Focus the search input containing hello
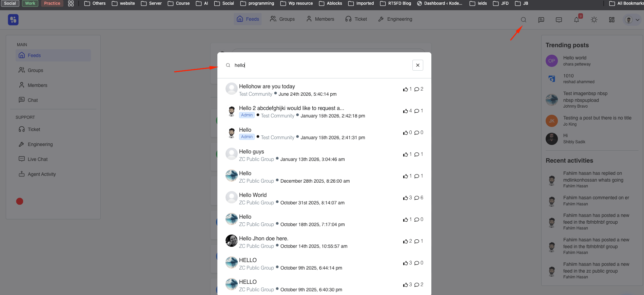This screenshot has width=644, height=295. pos(319,65)
